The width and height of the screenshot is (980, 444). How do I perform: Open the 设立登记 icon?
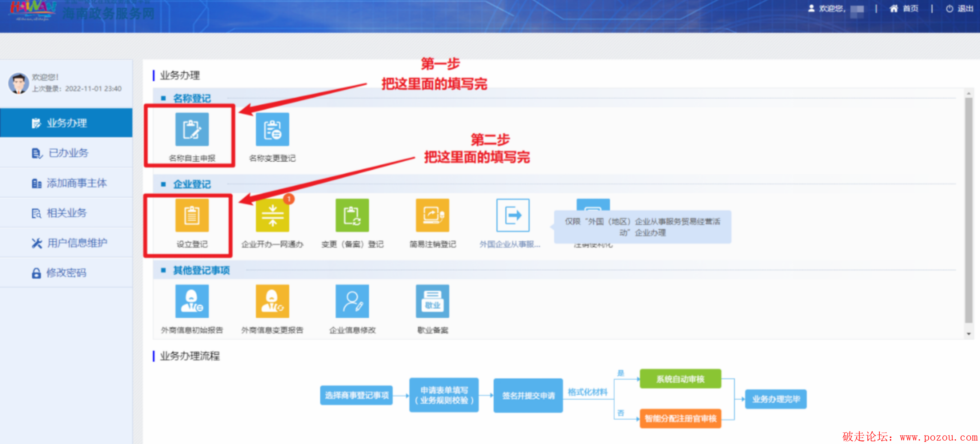[x=192, y=215]
